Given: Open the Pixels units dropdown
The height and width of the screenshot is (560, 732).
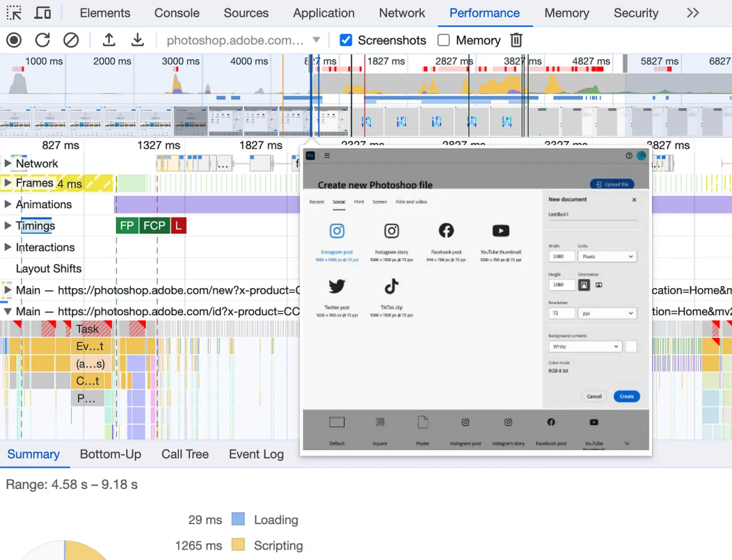Looking at the screenshot, I should (x=607, y=256).
